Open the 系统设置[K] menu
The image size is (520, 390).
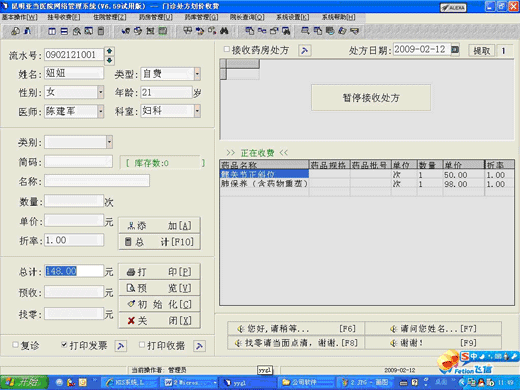click(x=293, y=17)
